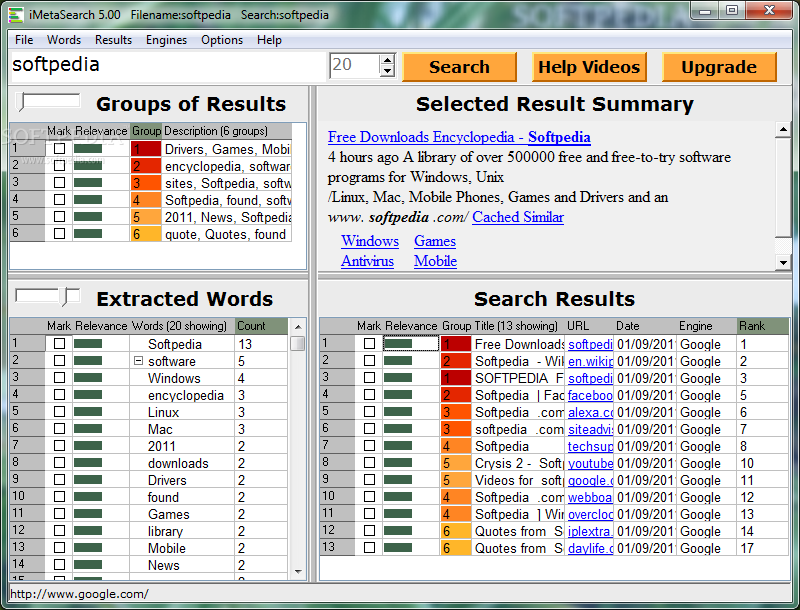Check the mark box for Softpedia - Wiki result
Image resolution: width=800 pixels, height=610 pixels.
tap(369, 361)
